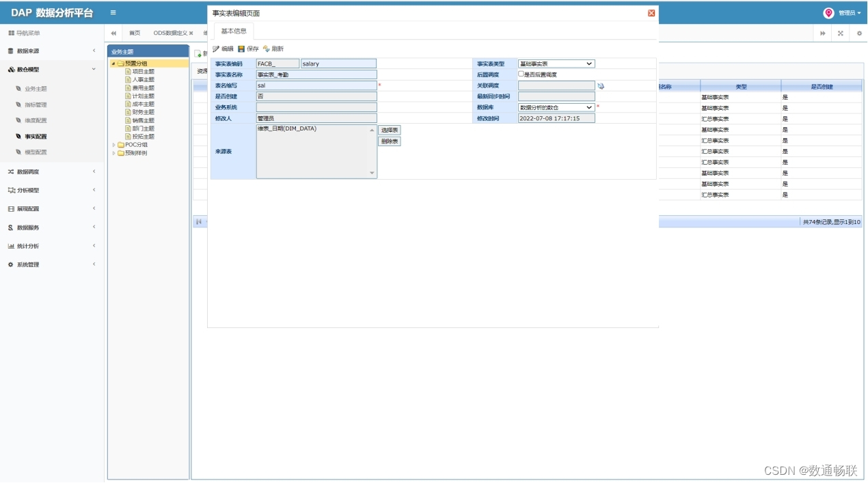Click the pink user avatar icon
868x483 pixels.
(828, 13)
